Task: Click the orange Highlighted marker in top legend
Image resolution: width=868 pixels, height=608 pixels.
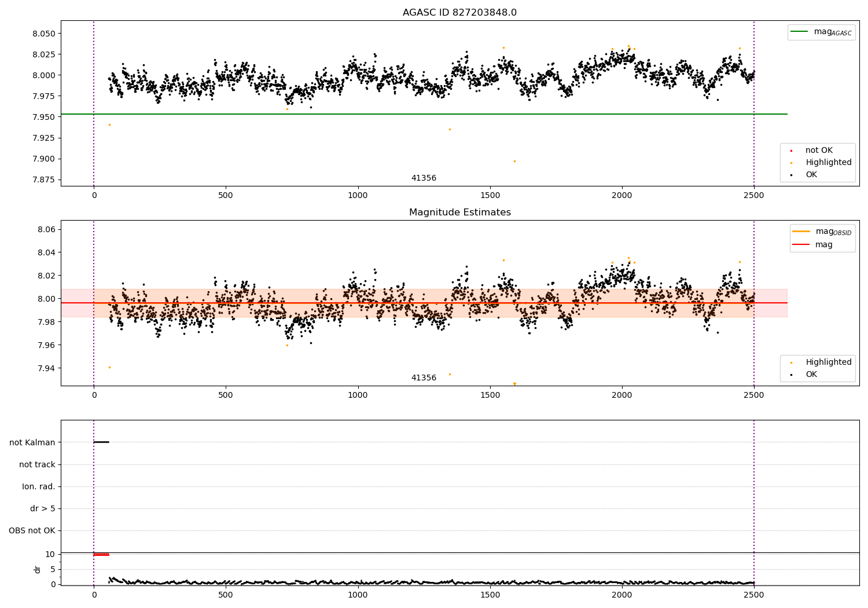Action: pyautogui.click(x=791, y=163)
